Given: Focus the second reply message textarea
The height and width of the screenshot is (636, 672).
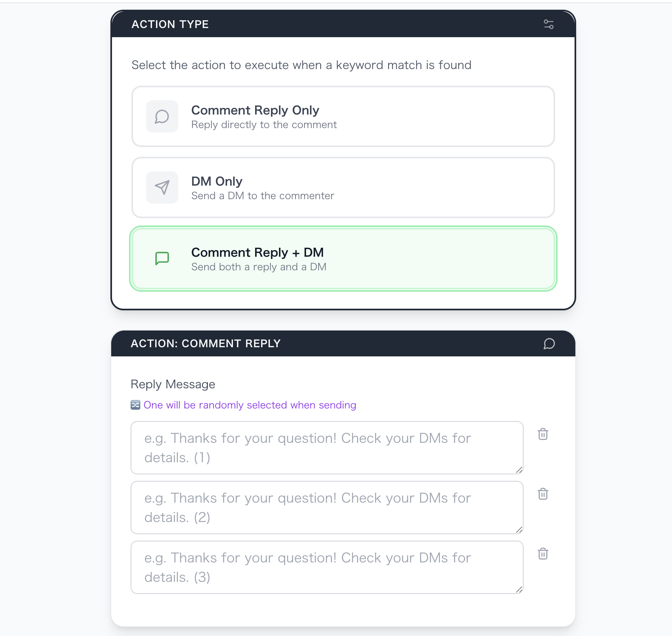Looking at the screenshot, I should pos(327,508).
